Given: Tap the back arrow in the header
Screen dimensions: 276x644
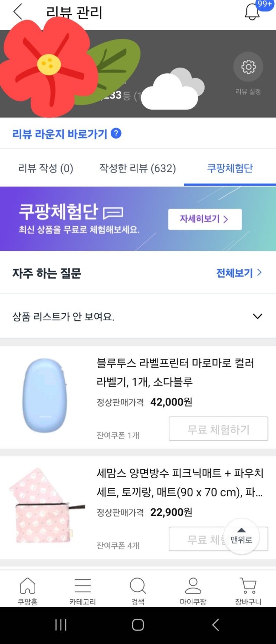Looking at the screenshot, I should tap(18, 12).
